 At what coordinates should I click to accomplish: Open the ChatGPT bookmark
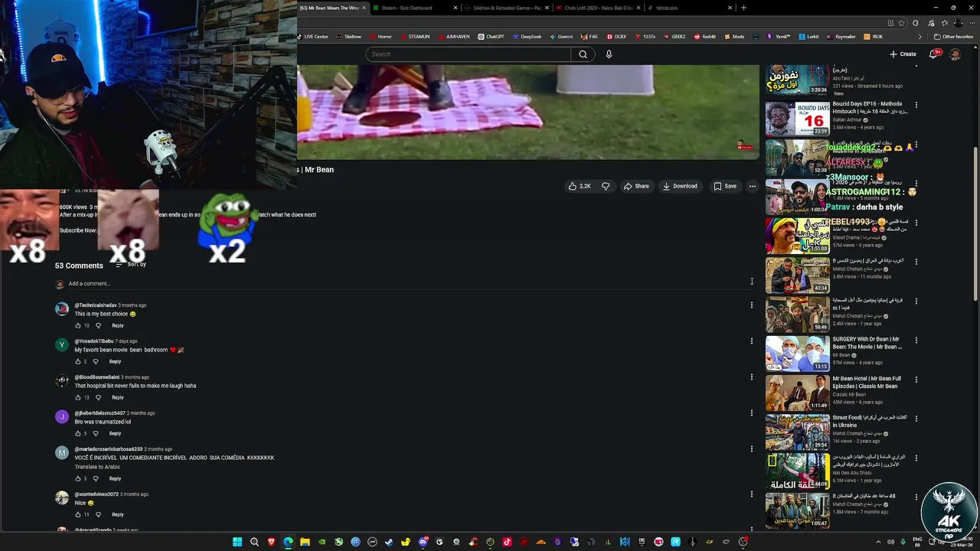click(x=491, y=37)
